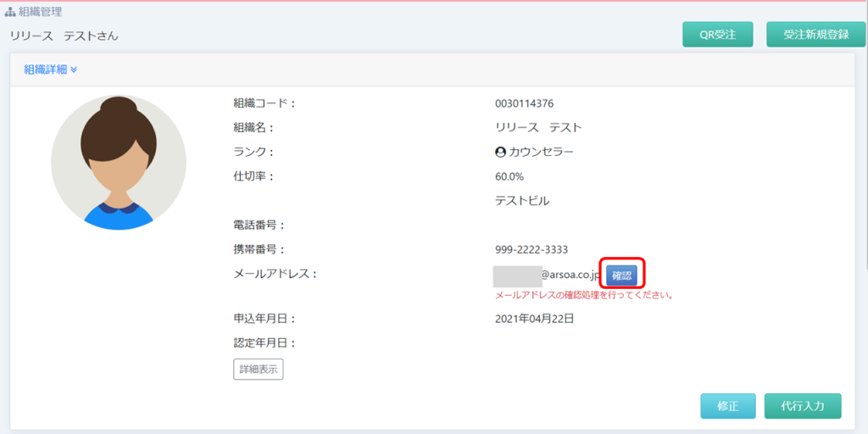Click the red email confirmation warning message
Screen dimensions: 868x434
tap(584, 296)
